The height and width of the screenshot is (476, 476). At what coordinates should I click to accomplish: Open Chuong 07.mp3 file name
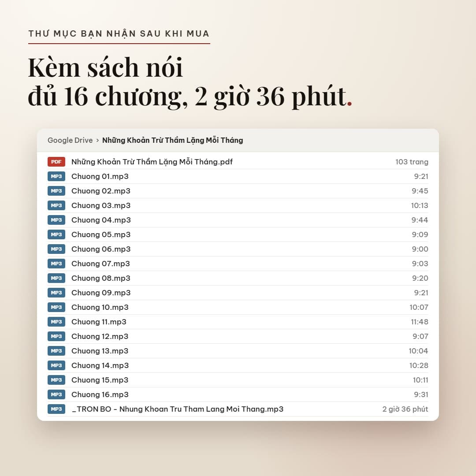pos(100,264)
